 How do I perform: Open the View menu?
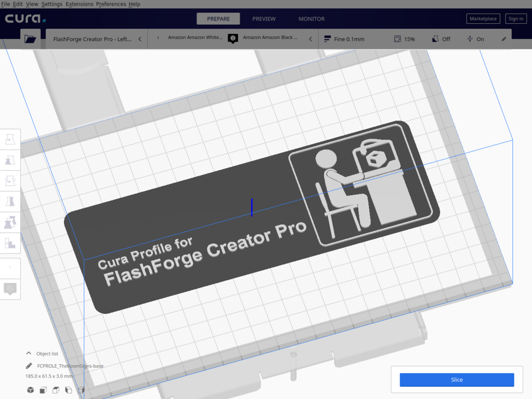point(32,4)
